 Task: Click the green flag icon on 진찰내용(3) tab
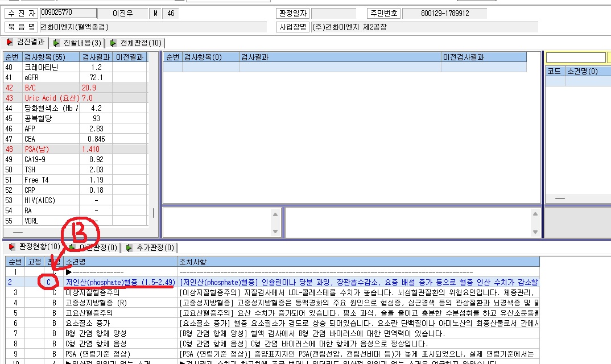click(56, 43)
